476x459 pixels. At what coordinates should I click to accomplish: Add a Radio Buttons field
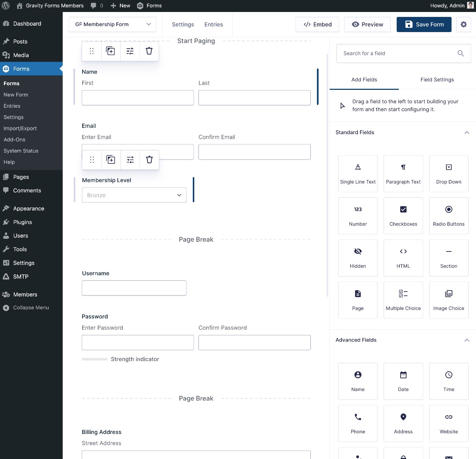[x=448, y=216]
